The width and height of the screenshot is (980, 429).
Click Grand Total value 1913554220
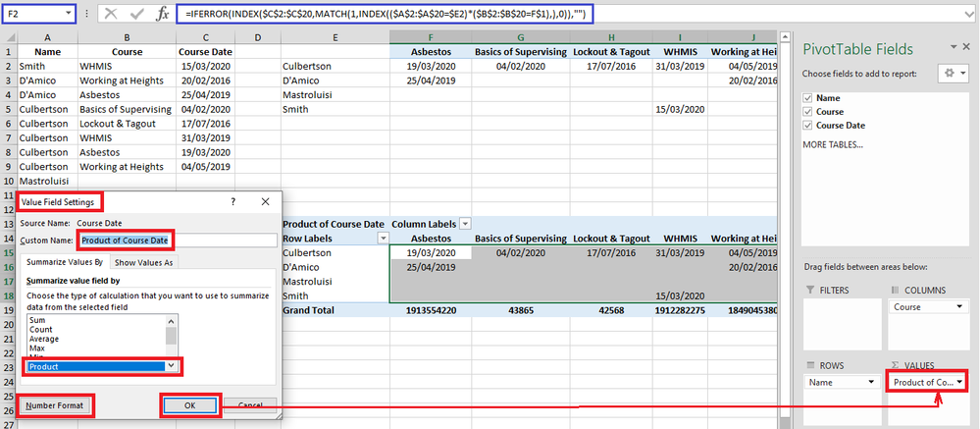pos(431,310)
